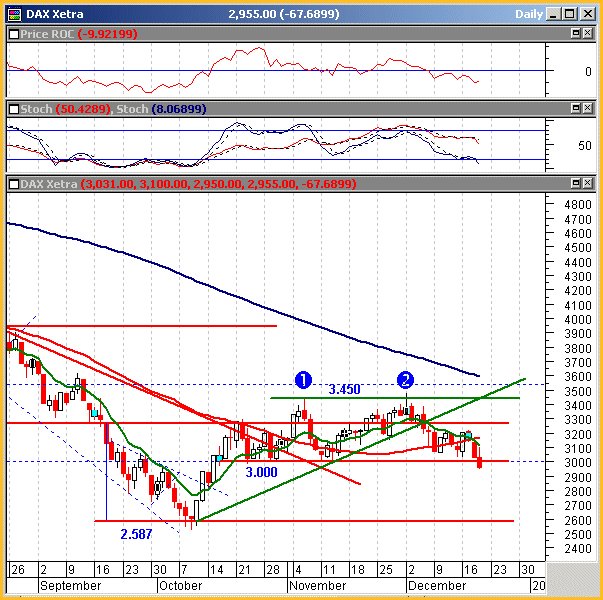Click the Daily periodicity label in title bar
Viewport: 603px width, 600px height.
(x=529, y=14)
